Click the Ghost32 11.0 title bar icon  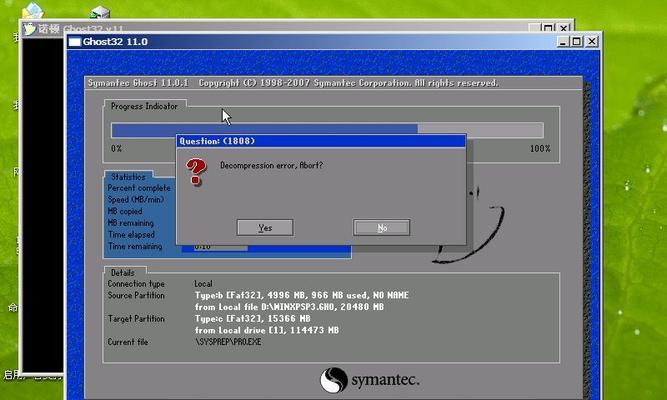click(x=74, y=42)
